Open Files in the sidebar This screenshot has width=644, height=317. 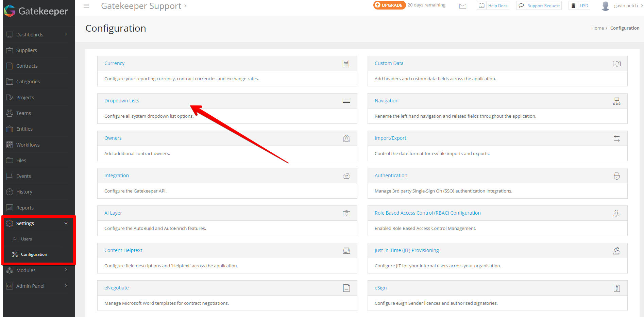click(21, 161)
